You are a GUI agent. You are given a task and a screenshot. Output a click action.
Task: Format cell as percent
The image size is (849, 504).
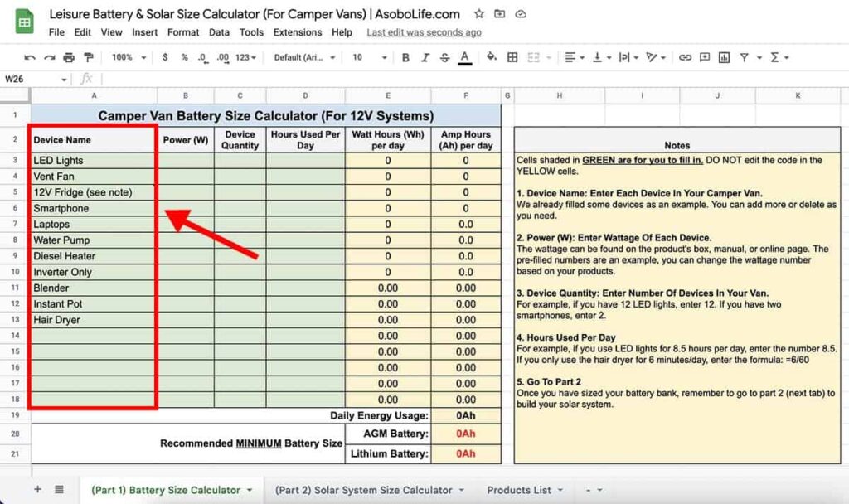point(185,57)
